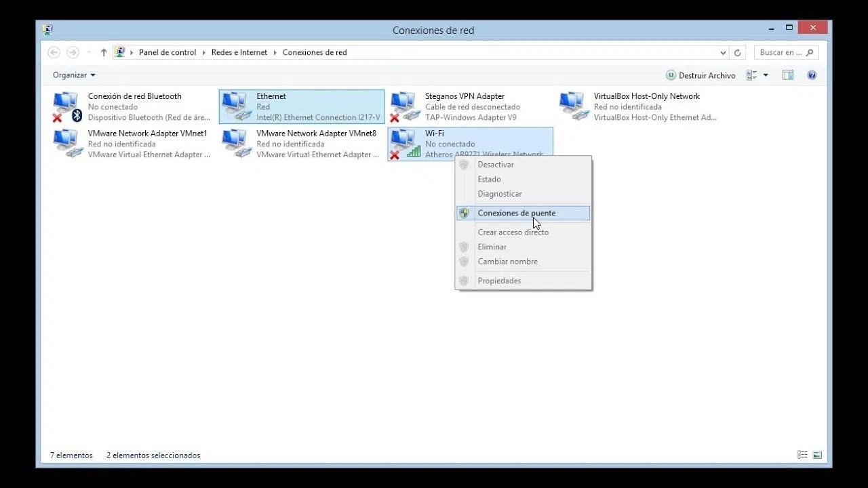Image resolution: width=868 pixels, height=488 pixels.
Task: Click the Ethernet adapter icon
Action: coord(235,106)
